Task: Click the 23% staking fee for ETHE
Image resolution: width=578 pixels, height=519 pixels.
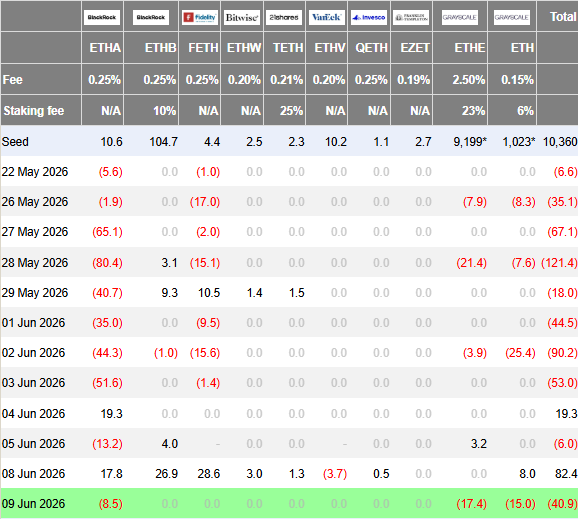Action: pos(474,111)
